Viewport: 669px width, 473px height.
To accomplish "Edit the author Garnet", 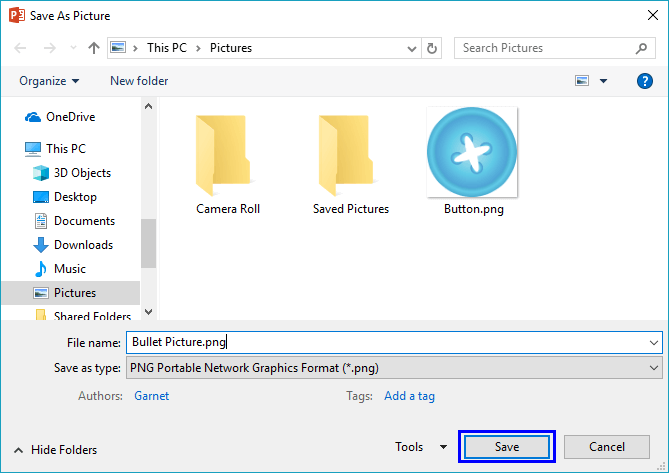I will pos(151,396).
